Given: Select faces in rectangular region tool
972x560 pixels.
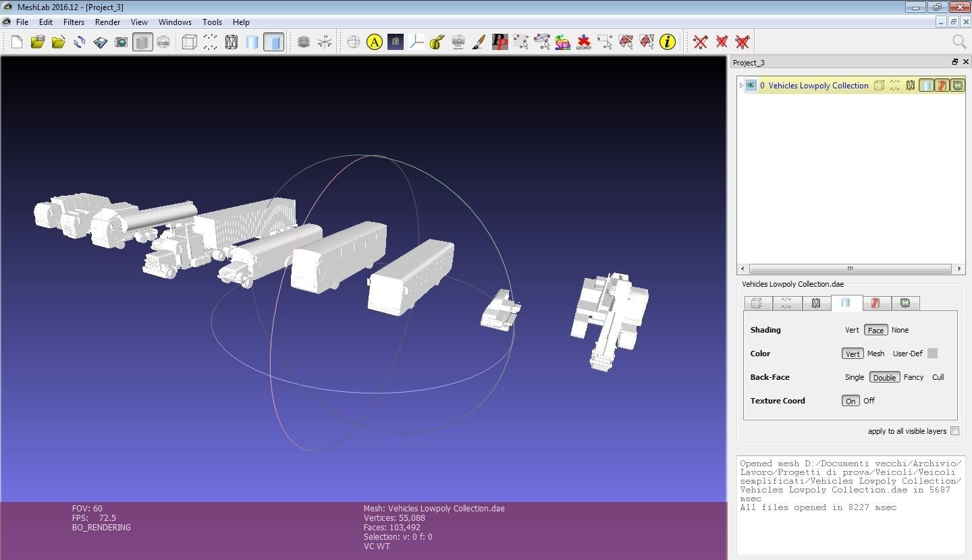Looking at the screenshot, I should [x=626, y=42].
